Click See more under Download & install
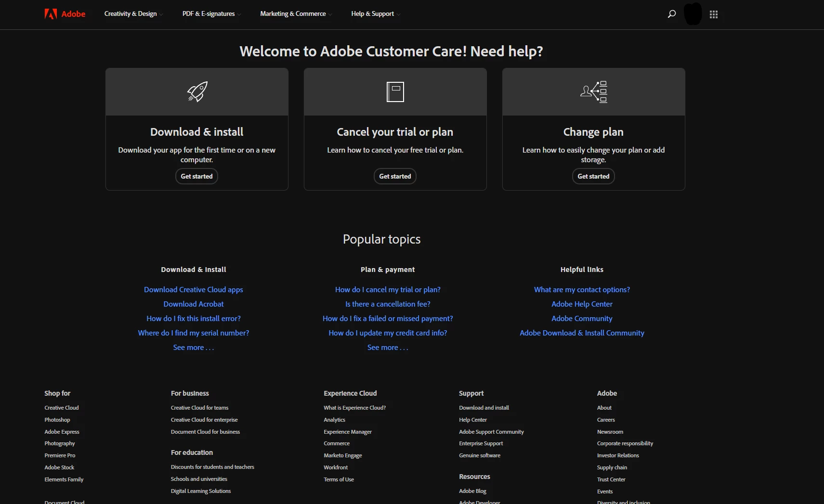This screenshot has width=824, height=504. [194, 347]
